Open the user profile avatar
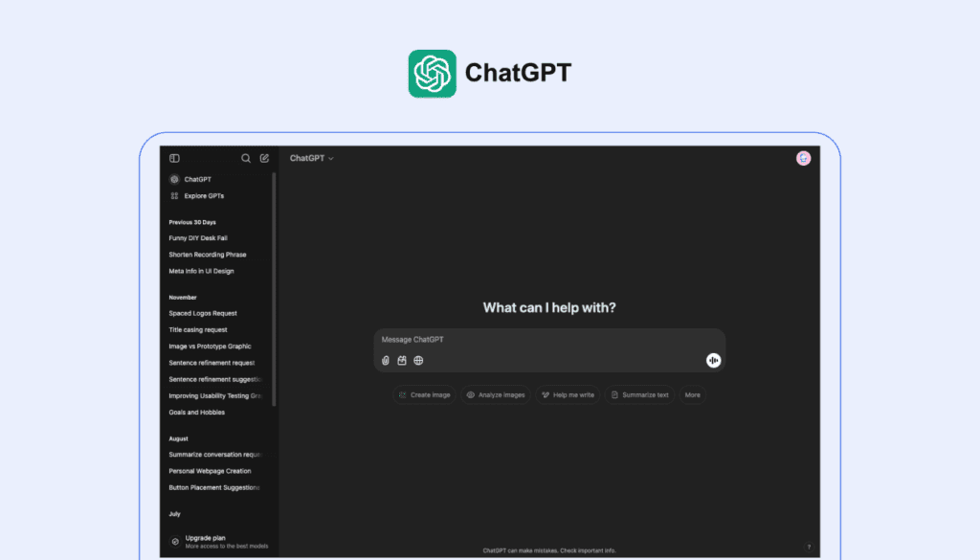 coord(803,158)
